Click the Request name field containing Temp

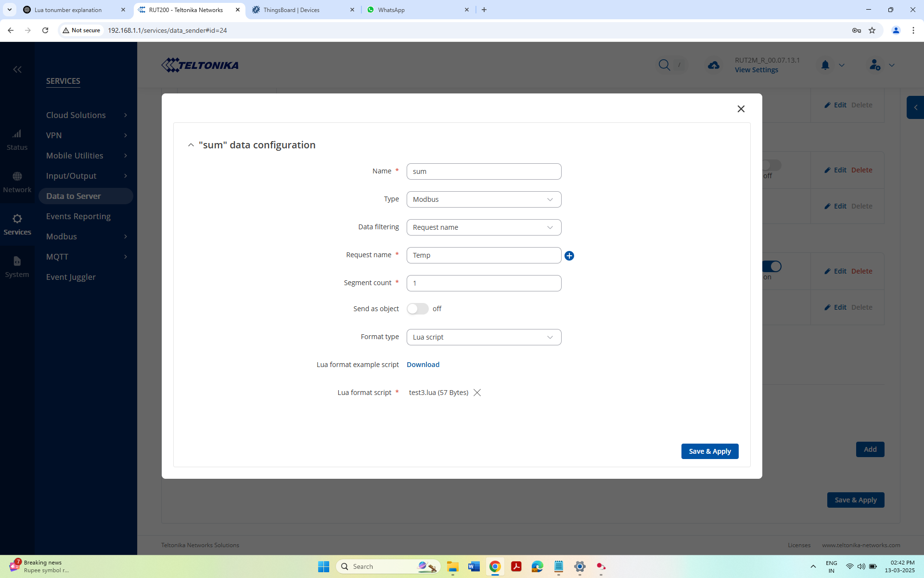tap(484, 255)
